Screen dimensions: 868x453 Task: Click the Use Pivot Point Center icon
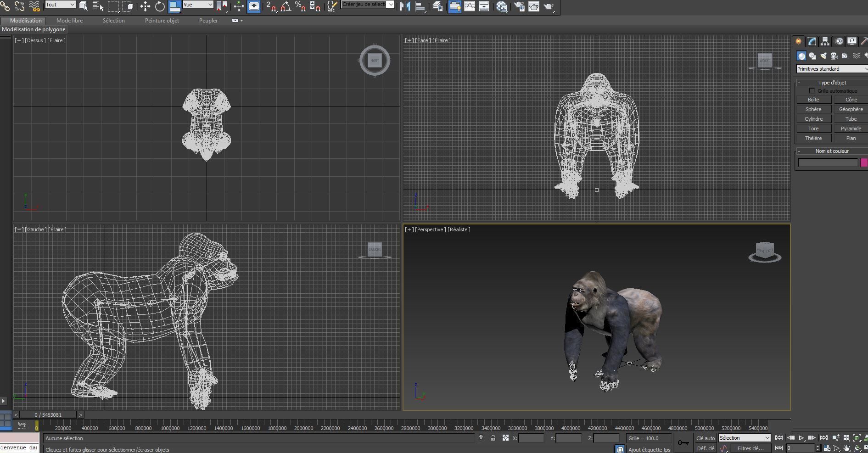tap(222, 6)
